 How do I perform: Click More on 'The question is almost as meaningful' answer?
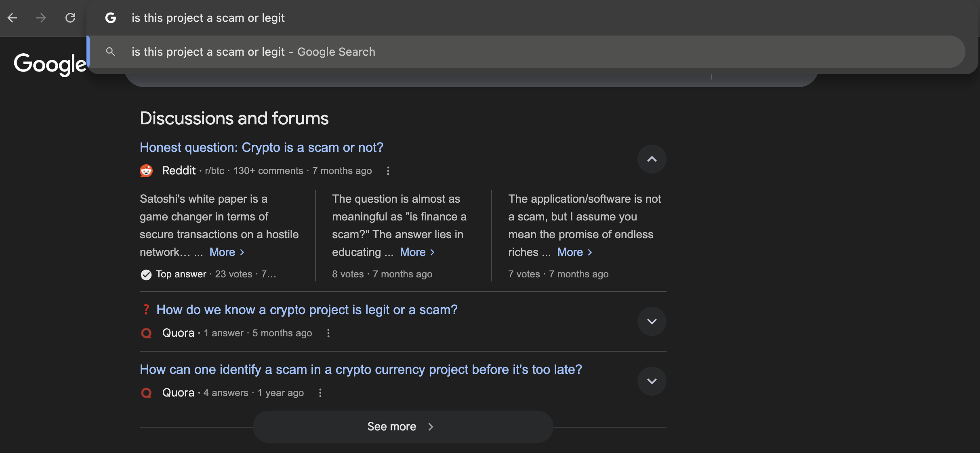click(417, 252)
